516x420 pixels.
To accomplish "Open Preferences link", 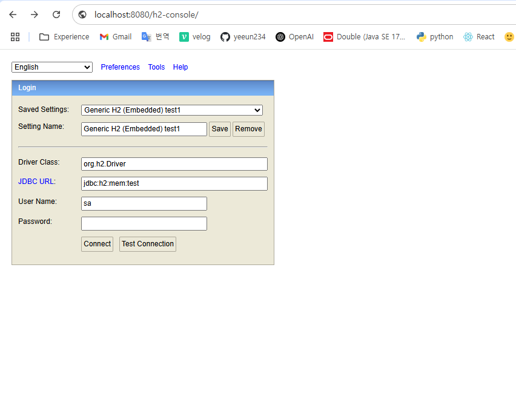I will (120, 67).
